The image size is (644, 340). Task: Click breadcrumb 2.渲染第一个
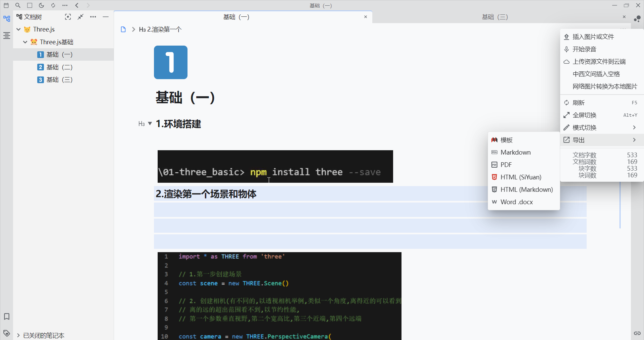point(160,30)
